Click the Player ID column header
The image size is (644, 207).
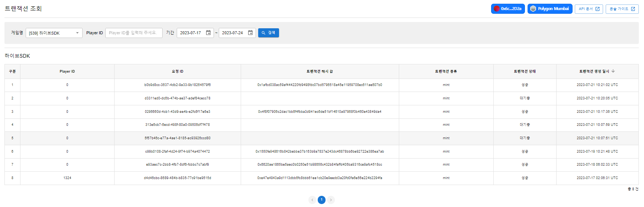(67, 71)
